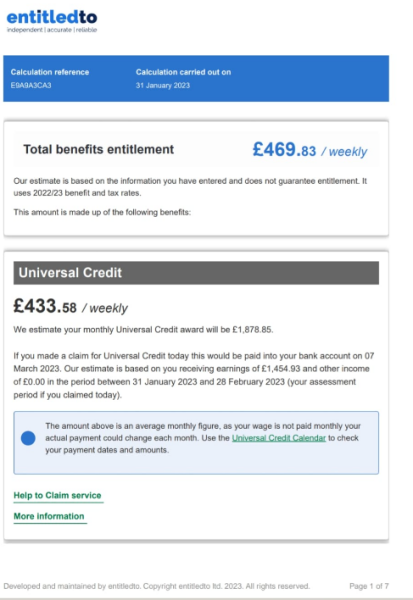Click the entitledto logo
This screenshot has height=600, width=413.
click(x=52, y=21)
